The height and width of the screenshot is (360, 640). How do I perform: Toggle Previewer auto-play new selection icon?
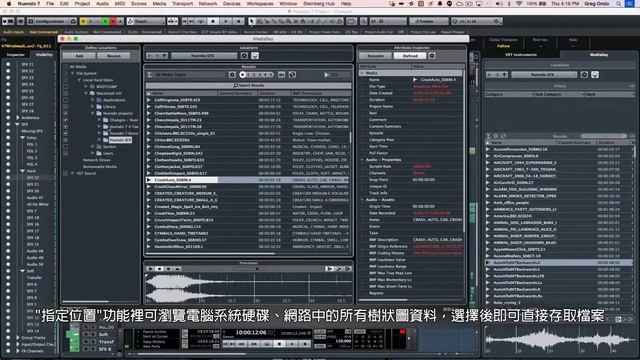tap(329, 269)
